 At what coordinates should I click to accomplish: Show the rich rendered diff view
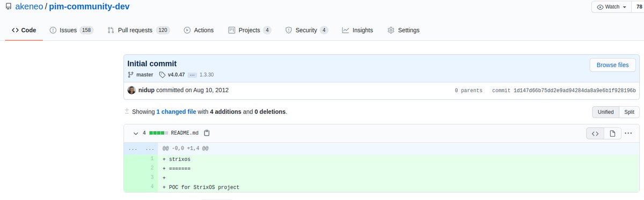612,133
